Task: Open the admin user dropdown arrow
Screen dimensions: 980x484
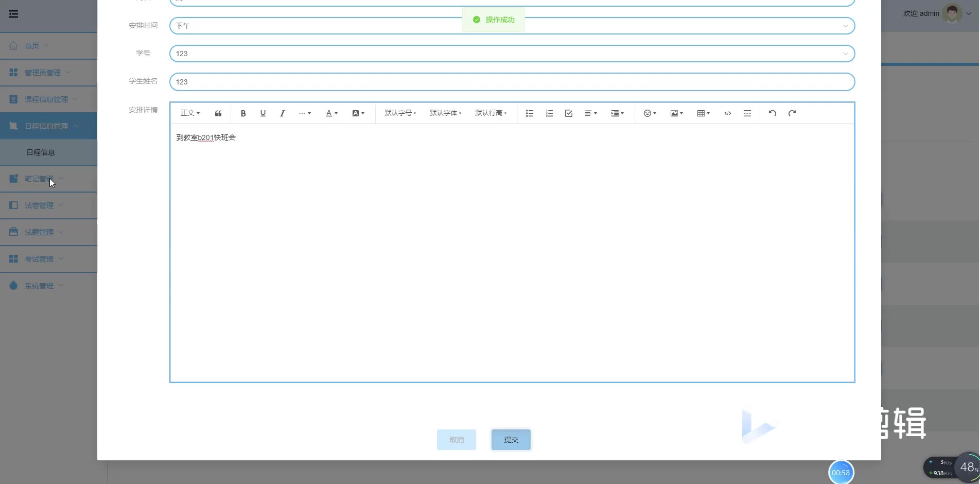Action: tap(969, 14)
